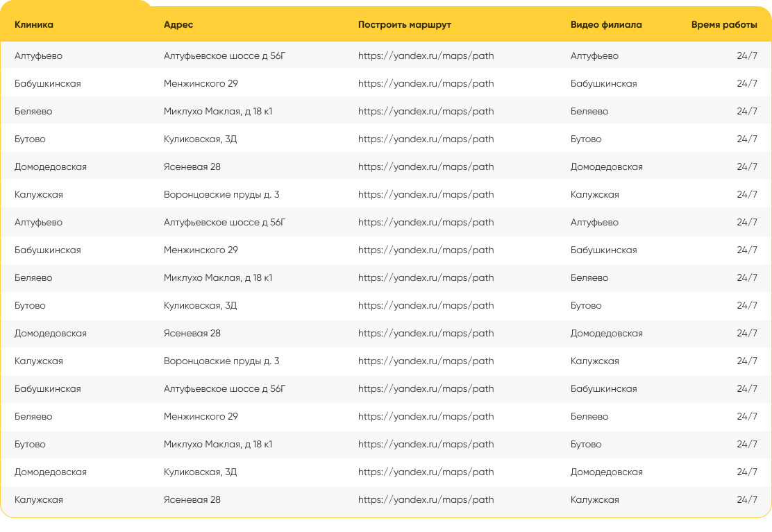Click the Клиника column header
The image size is (772, 532).
pos(34,24)
